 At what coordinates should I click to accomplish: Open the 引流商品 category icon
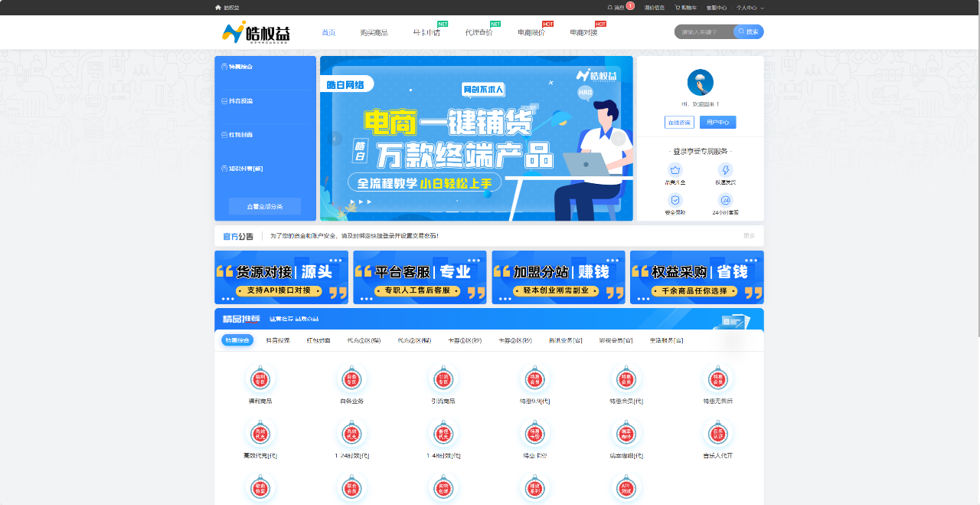pyautogui.click(x=443, y=379)
